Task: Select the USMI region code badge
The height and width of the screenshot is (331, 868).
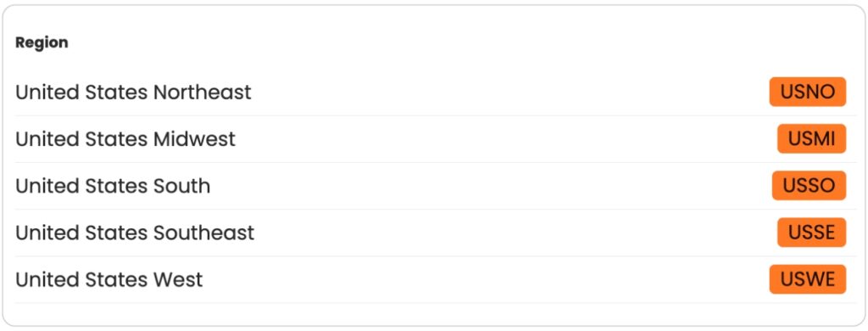Action: pos(811,138)
